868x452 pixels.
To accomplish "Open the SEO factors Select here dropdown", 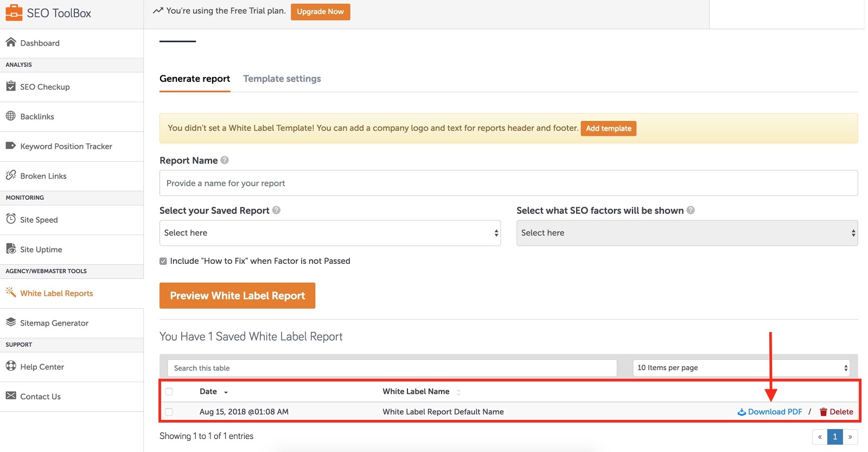I will click(687, 233).
